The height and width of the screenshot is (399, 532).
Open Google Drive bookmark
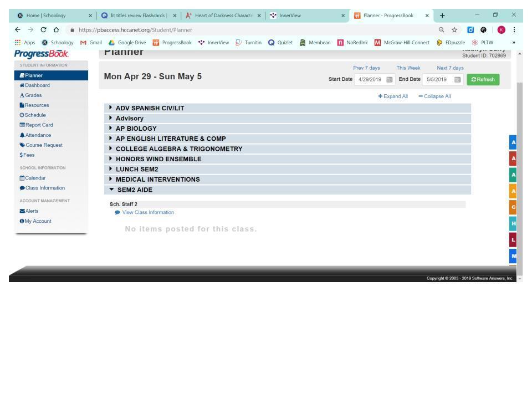[x=127, y=43]
